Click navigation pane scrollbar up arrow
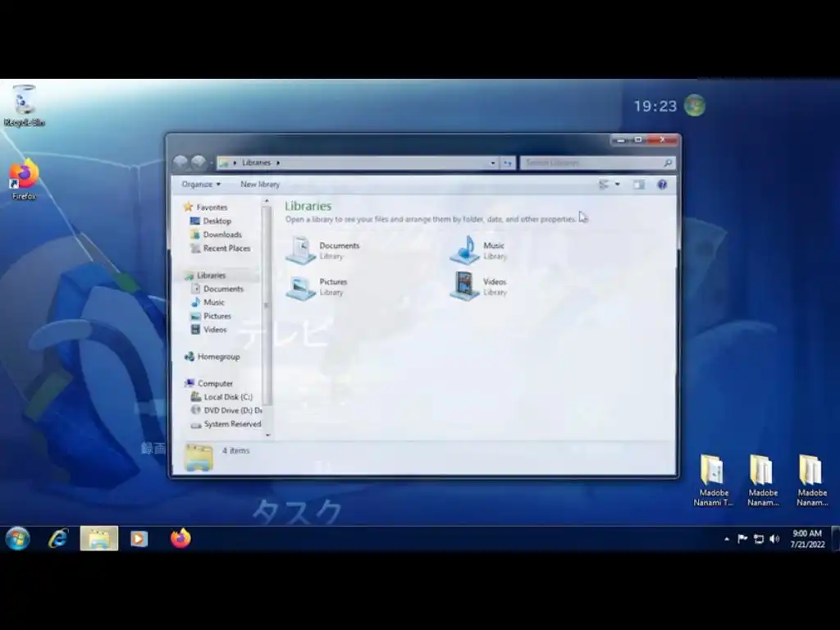This screenshot has height=630, width=840. [x=267, y=201]
